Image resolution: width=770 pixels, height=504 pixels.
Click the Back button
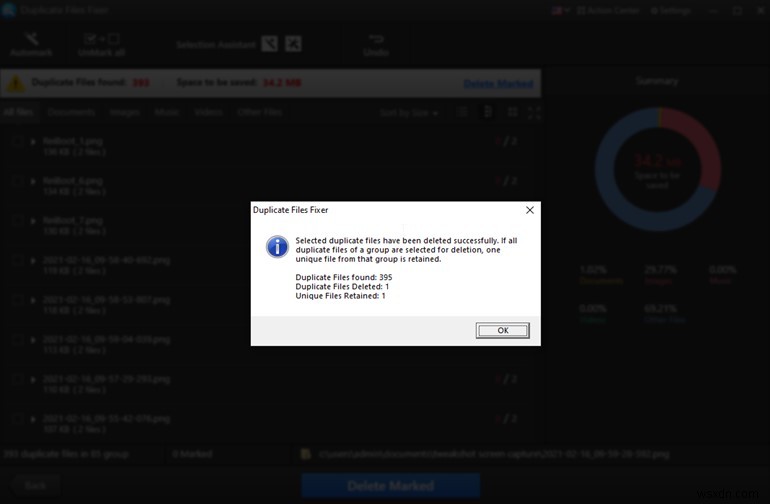click(x=35, y=486)
